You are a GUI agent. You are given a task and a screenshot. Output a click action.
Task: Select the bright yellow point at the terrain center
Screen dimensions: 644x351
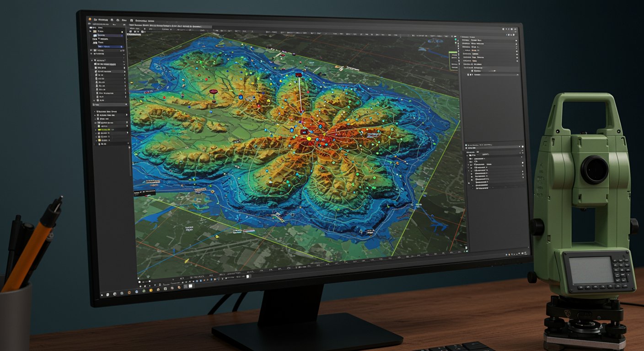point(309,138)
